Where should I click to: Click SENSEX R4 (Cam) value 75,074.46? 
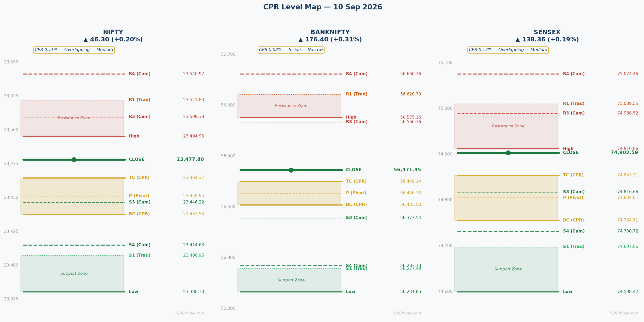[x=628, y=74]
